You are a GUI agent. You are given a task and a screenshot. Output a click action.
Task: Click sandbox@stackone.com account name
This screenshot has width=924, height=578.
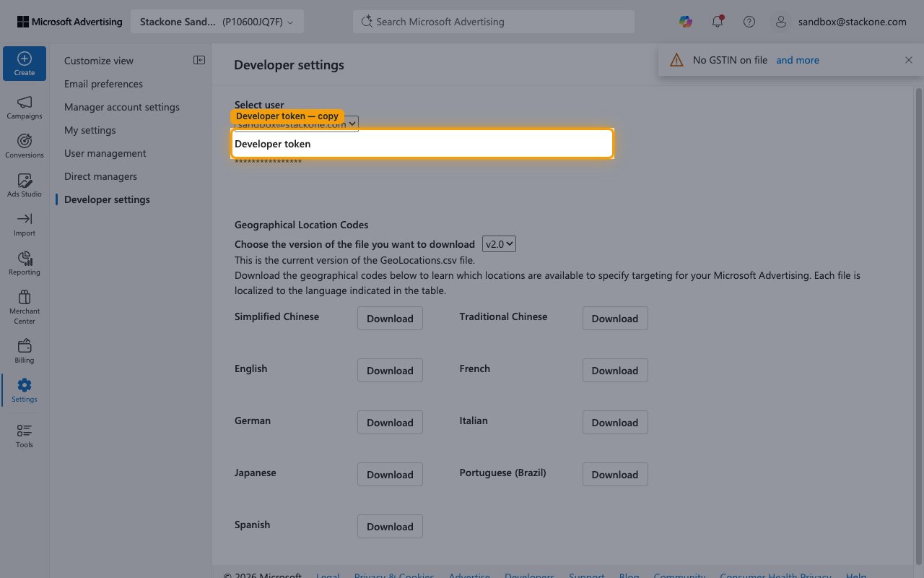[853, 22]
